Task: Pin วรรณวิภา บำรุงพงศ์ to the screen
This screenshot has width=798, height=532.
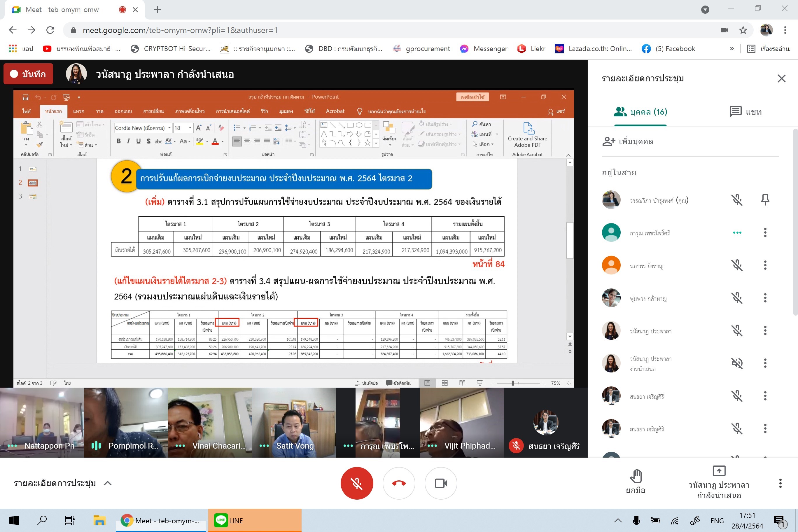Action: pyautogui.click(x=765, y=199)
